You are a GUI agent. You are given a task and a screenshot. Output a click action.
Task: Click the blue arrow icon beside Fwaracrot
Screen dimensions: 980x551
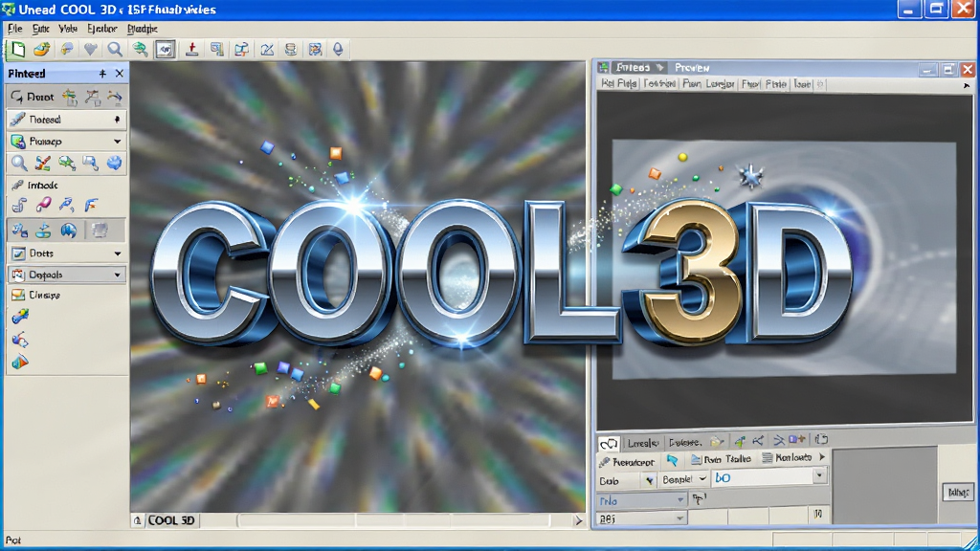click(x=672, y=460)
